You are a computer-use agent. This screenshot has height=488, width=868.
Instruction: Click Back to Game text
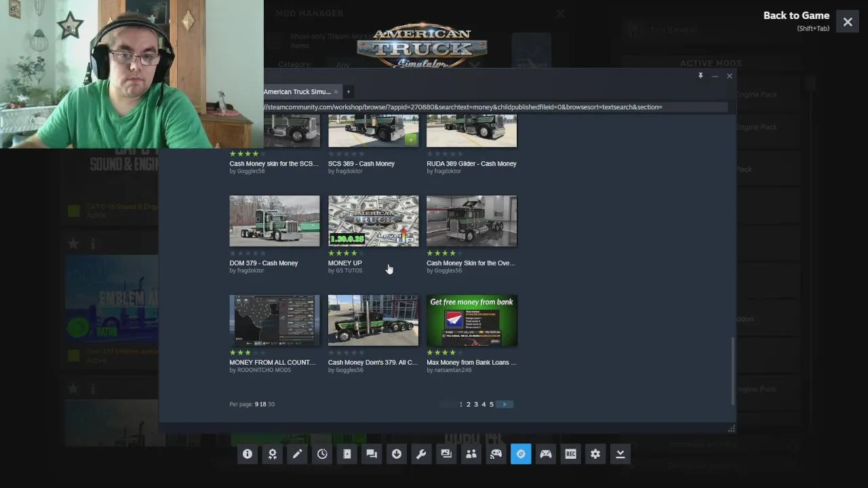coord(796,16)
